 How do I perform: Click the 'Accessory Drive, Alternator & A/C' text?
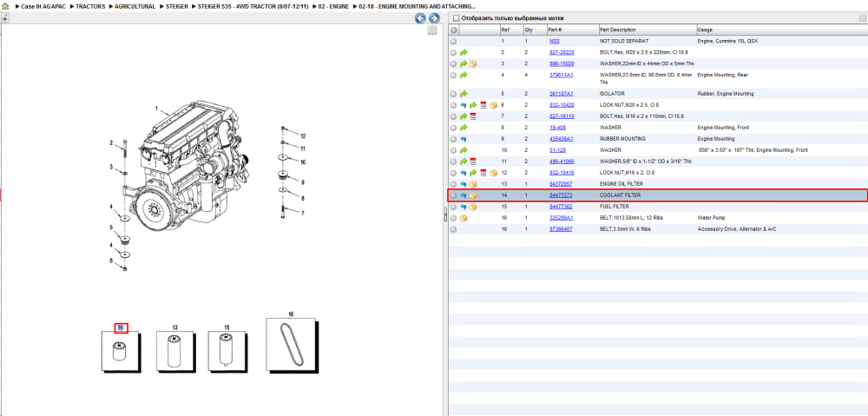tap(737, 228)
